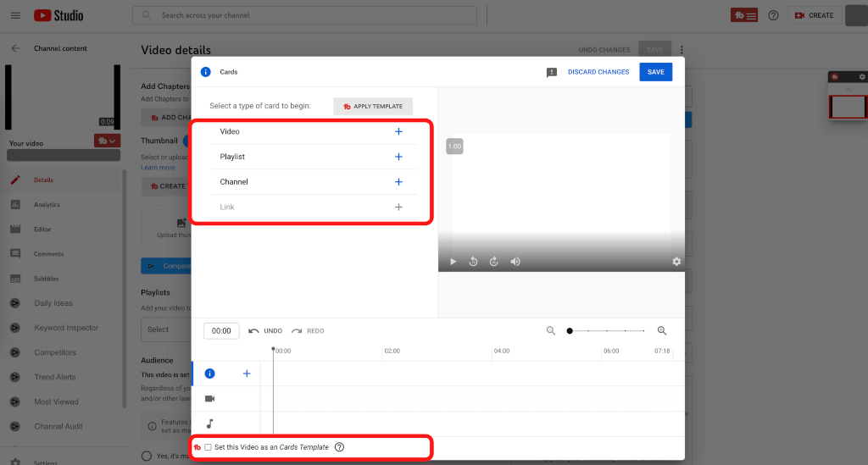Open Analytics in the left sidebar

(47, 205)
